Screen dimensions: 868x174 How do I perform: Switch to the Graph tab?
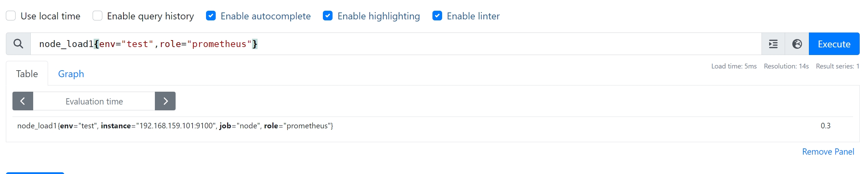(71, 74)
